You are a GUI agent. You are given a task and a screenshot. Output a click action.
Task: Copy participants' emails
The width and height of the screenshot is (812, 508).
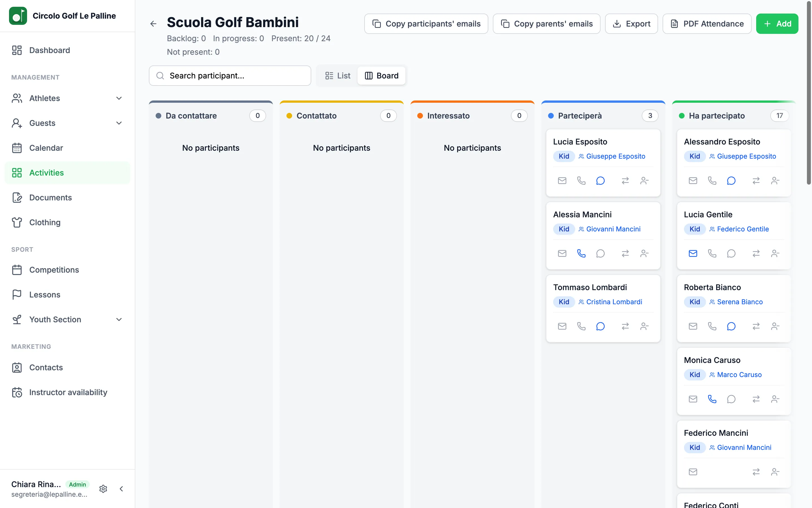[x=426, y=23]
